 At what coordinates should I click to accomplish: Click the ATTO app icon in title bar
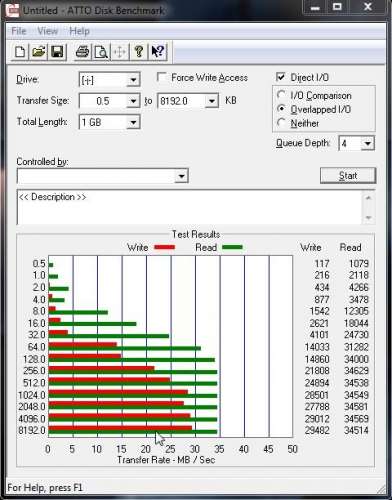point(13,10)
